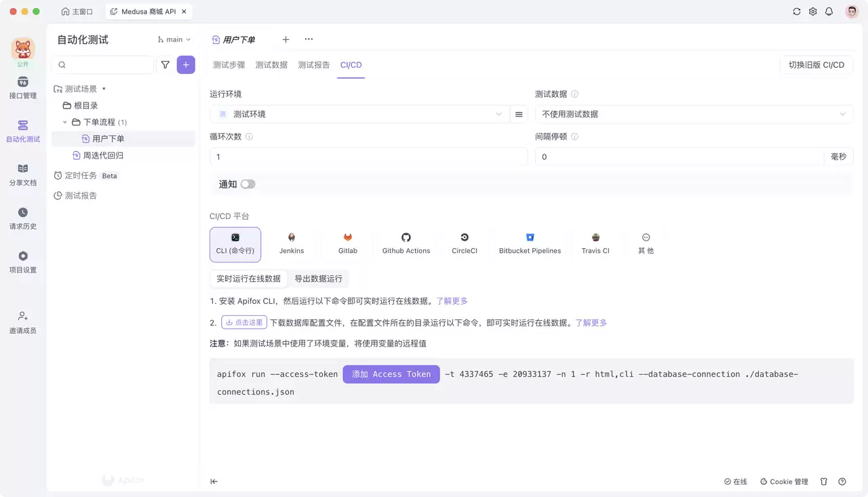Select CLI (命令行) platform
868x497 pixels.
pyautogui.click(x=235, y=244)
